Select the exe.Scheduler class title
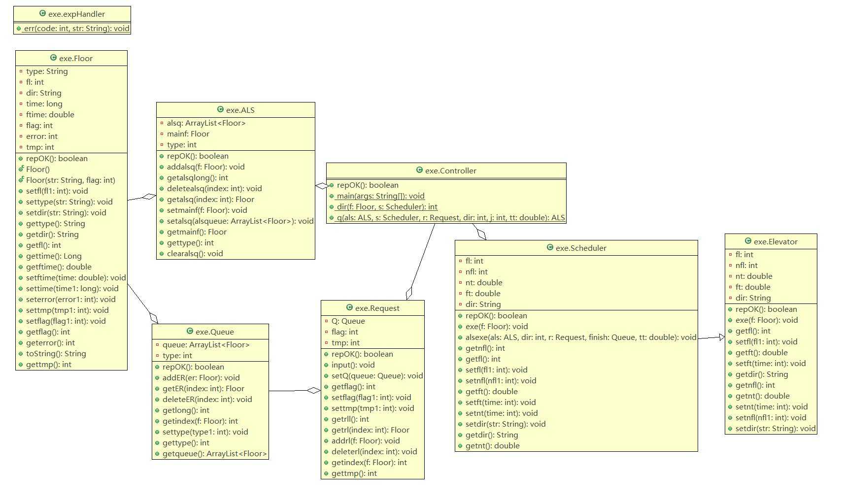This screenshot has width=842, height=504. [581, 248]
